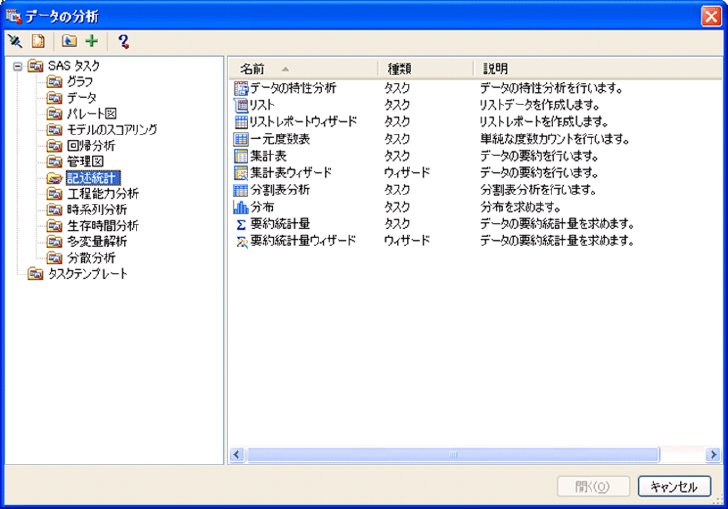The height and width of the screenshot is (509, 728).
Task: Select the 集計表ウィザード name text
Action: [291, 172]
